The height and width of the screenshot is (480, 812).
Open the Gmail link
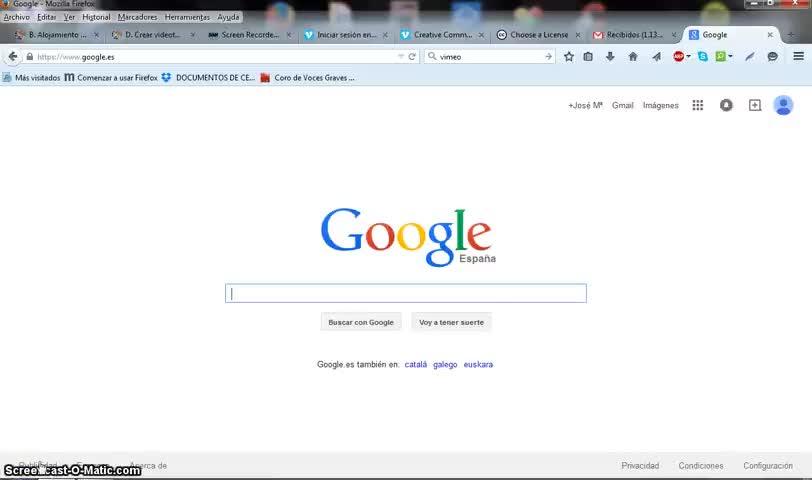click(622, 105)
